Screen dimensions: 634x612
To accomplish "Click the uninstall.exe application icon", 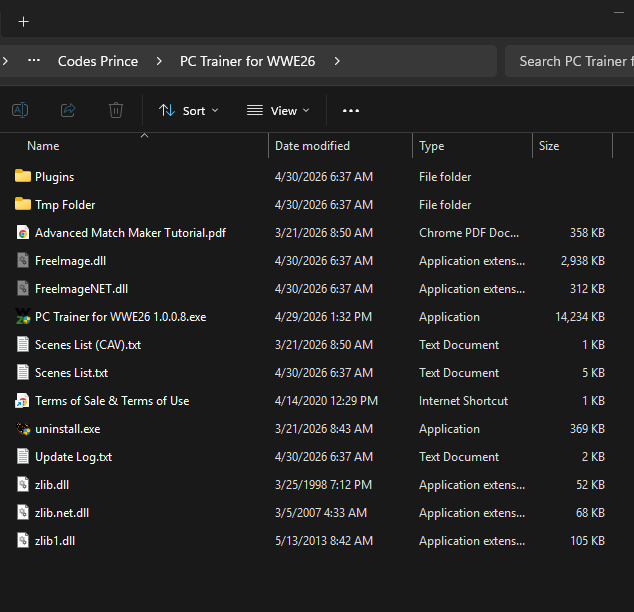I will pos(23,428).
